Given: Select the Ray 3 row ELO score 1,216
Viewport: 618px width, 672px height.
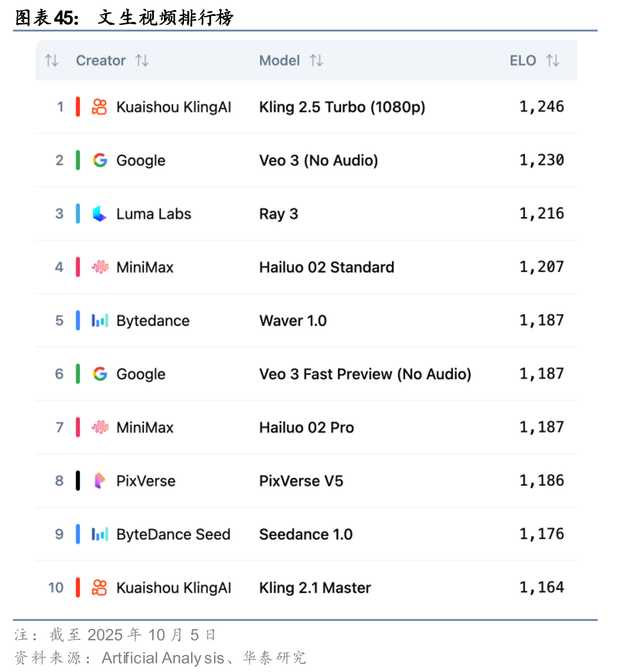Looking at the screenshot, I should tap(542, 213).
